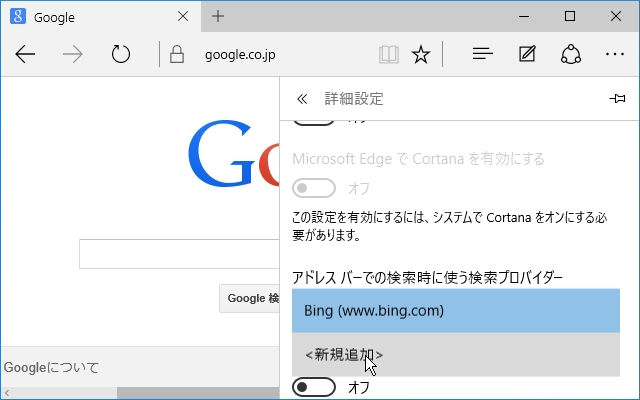Return to previous settings via double chevron
The height and width of the screenshot is (400, 640).
coord(302,99)
